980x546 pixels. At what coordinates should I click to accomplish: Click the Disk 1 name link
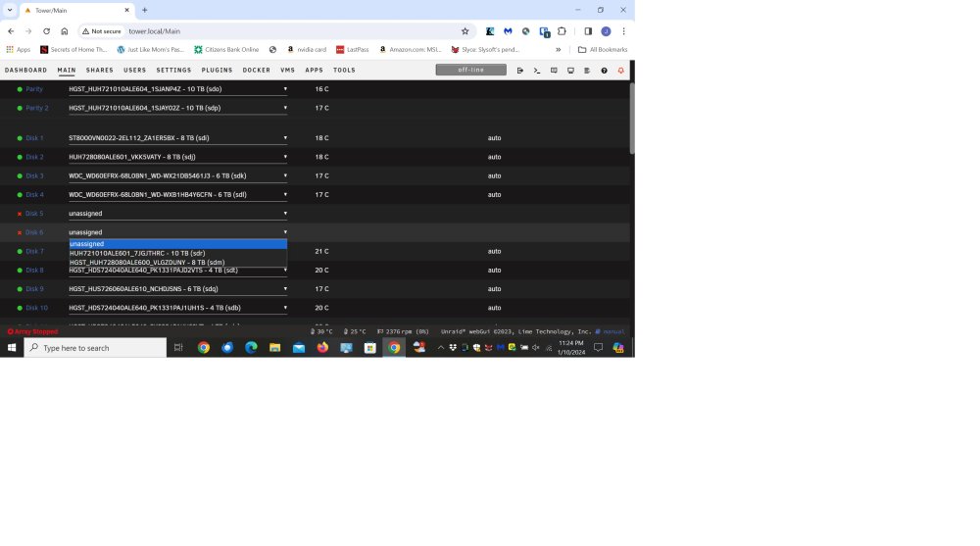[34, 138]
